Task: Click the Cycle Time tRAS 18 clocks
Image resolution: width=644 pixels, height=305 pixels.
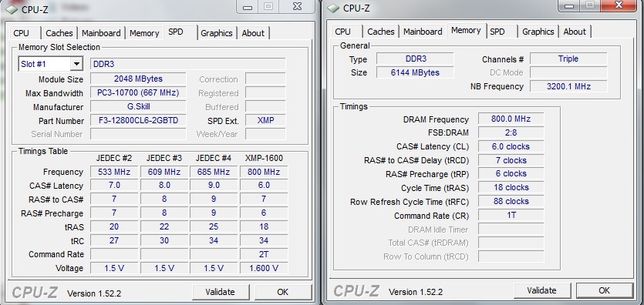Action: [x=511, y=187]
